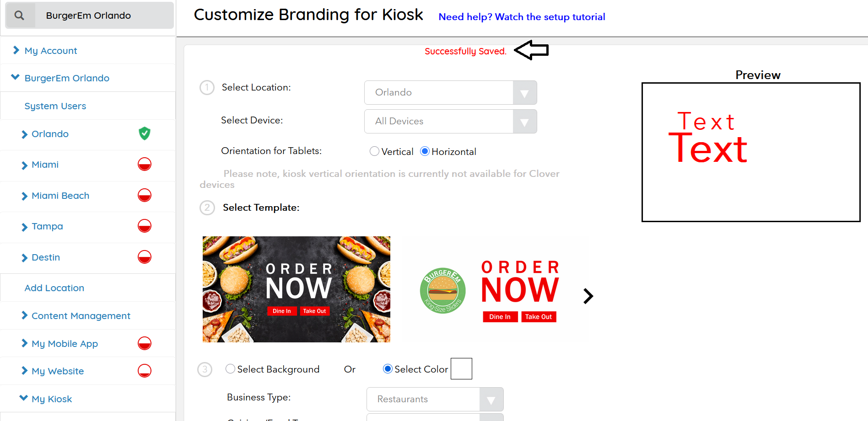868x421 pixels.
Task: Click the red status icon beside Tampa
Action: coord(145,226)
